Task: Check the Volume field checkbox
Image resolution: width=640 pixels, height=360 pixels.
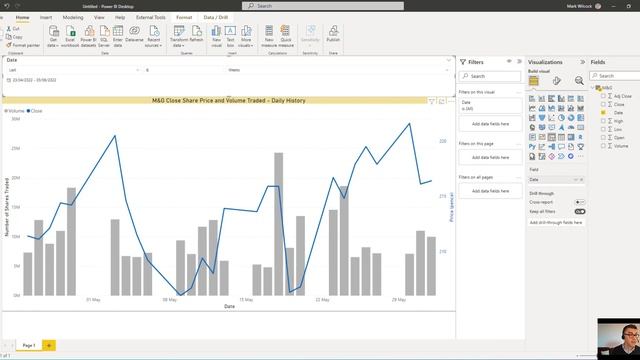Action: [603, 146]
